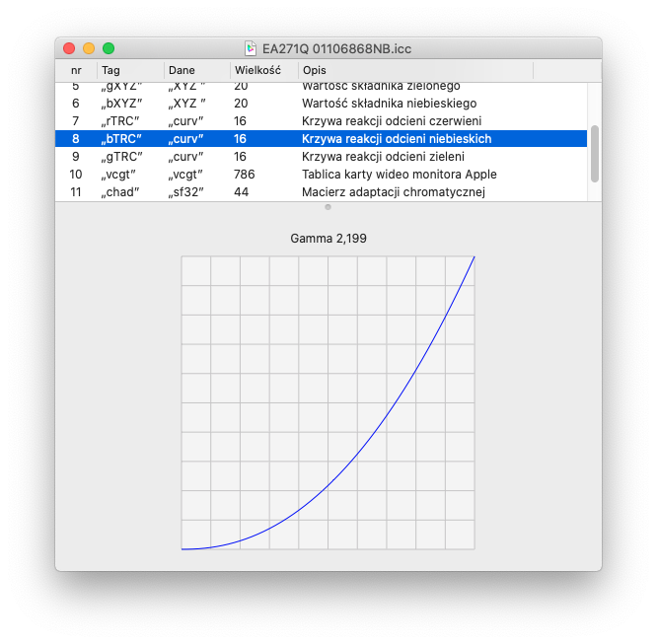
Task: Click the split view divider handle dot
Action: coord(328,207)
